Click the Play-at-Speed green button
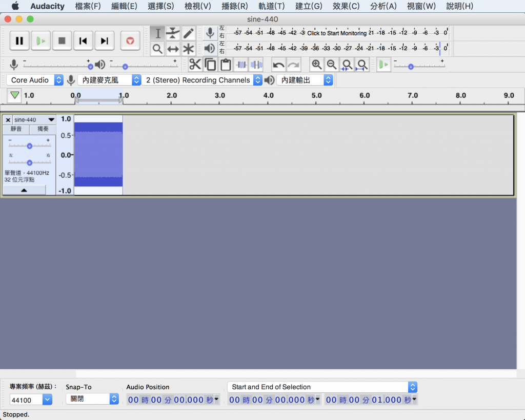 [383, 65]
